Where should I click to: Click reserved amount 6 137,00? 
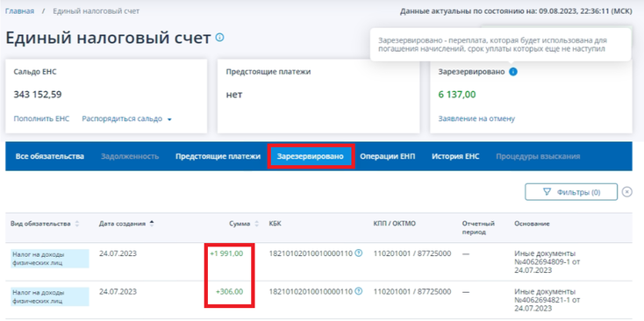(x=457, y=95)
